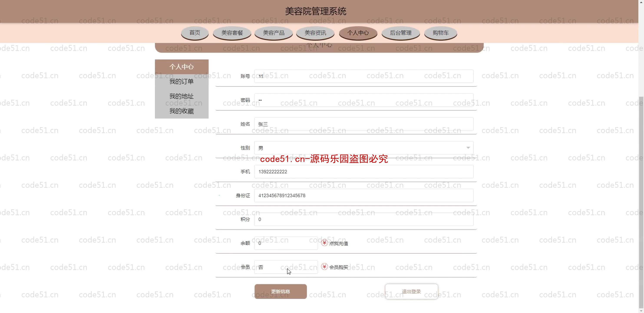
Task: Go to 首页 in the navigation
Action: [x=195, y=33]
